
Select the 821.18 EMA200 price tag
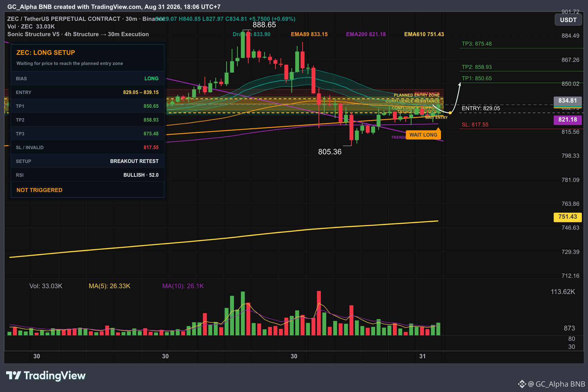click(x=567, y=120)
